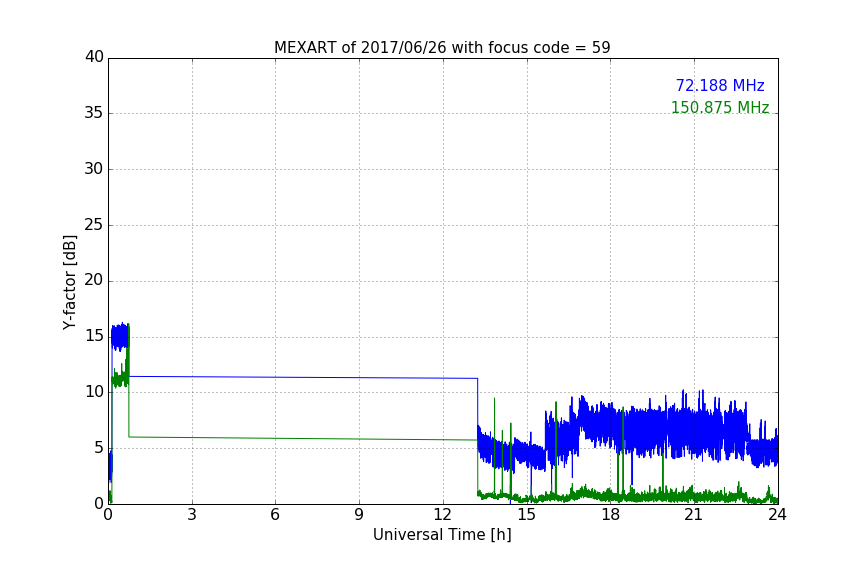This screenshot has height=576, width=864.
Task: Click the y-axis tick label '25'
Action: (x=94, y=225)
